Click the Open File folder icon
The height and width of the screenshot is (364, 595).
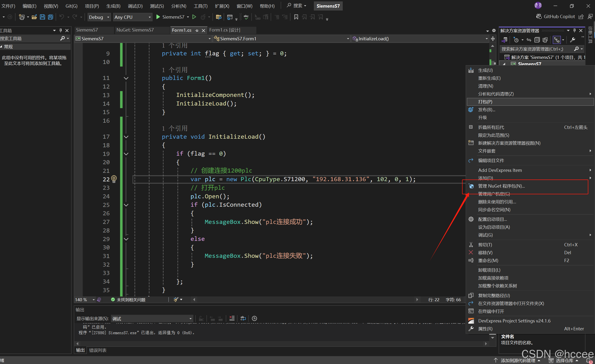(34, 17)
